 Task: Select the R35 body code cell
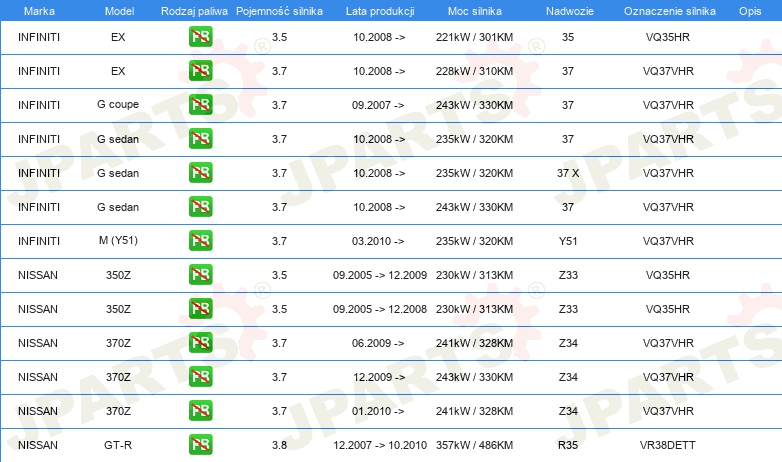568,445
